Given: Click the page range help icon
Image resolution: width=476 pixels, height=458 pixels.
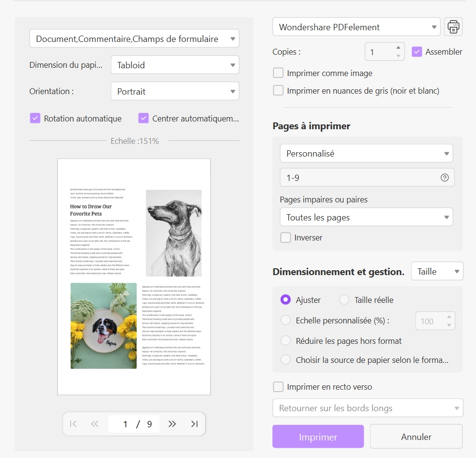Looking at the screenshot, I should pyautogui.click(x=444, y=178).
